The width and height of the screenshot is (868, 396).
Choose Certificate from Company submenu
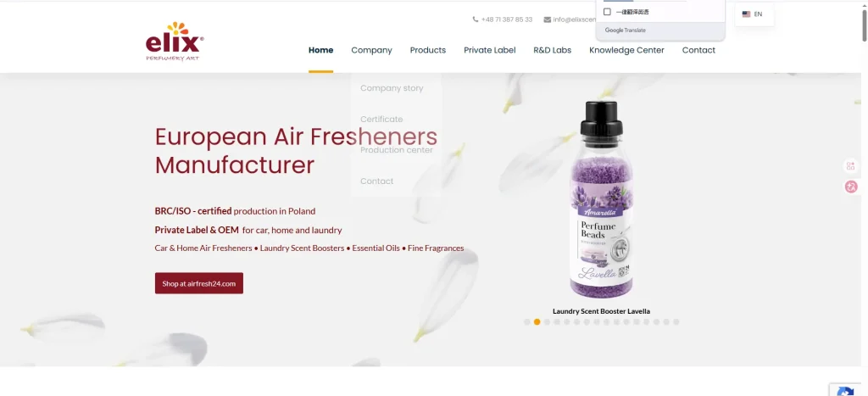(x=381, y=119)
